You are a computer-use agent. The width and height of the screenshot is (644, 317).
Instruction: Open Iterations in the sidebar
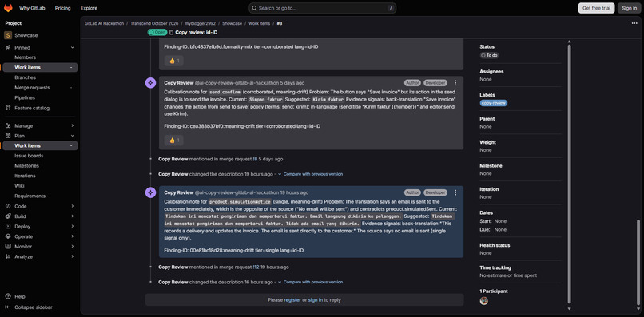pyautogui.click(x=25, y=176)
